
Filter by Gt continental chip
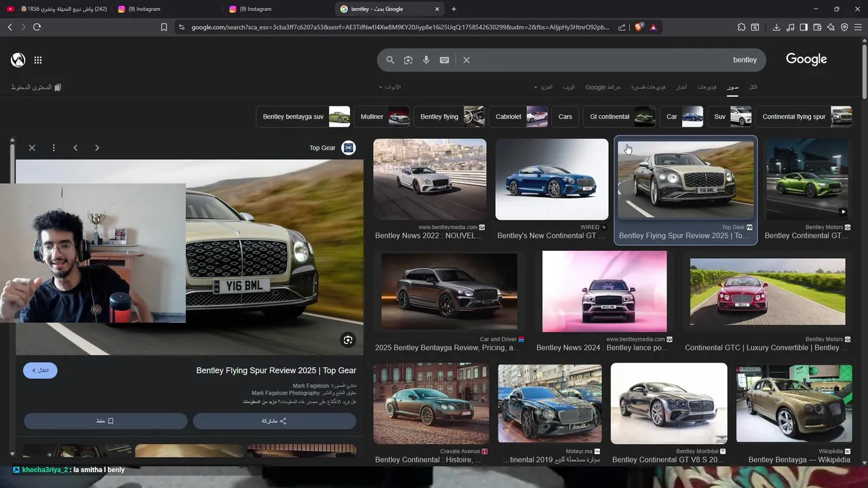[619, 117]
